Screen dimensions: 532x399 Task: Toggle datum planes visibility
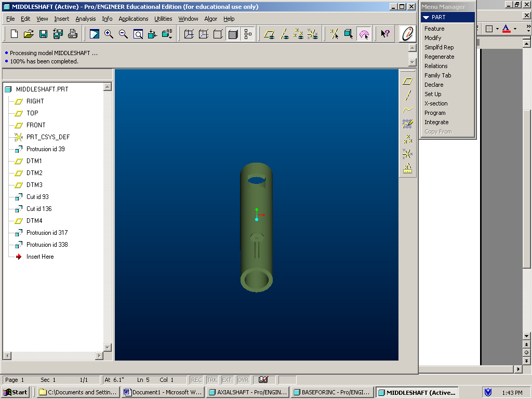[x=270, y=34]
